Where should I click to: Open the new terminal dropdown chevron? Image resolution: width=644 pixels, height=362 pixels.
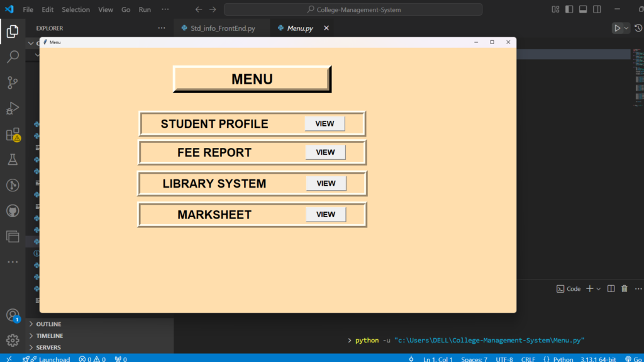coord(599,289)
